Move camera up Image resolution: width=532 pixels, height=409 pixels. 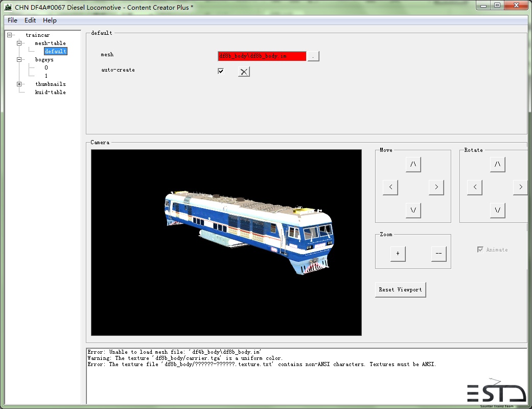pos(413,164)
